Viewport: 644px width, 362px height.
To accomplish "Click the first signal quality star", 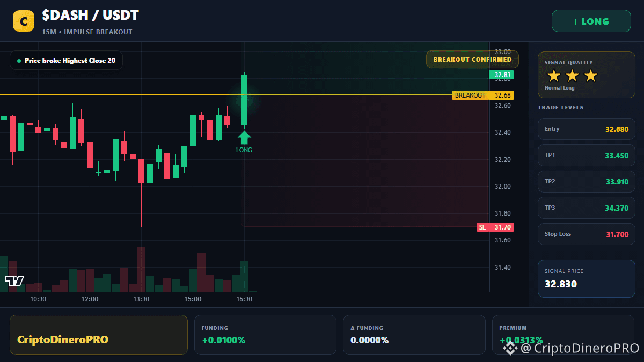I will pyautogui.click(x=554, y=76).
